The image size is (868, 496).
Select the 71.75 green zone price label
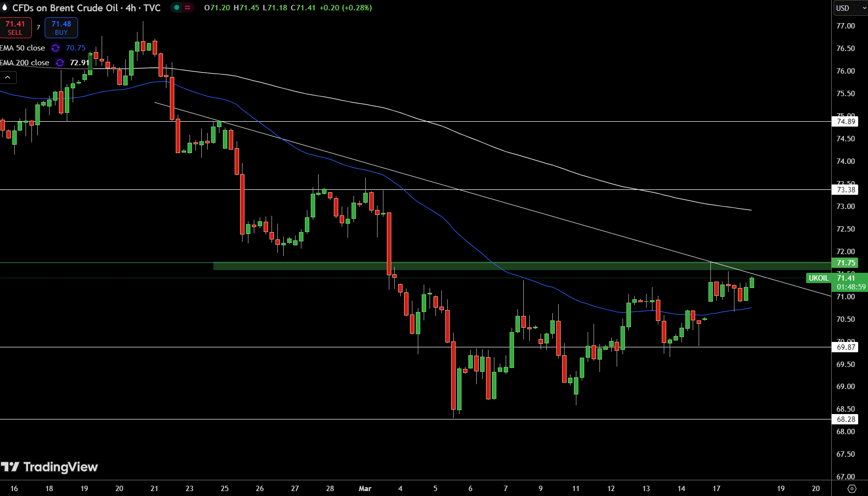coord(845,263)
